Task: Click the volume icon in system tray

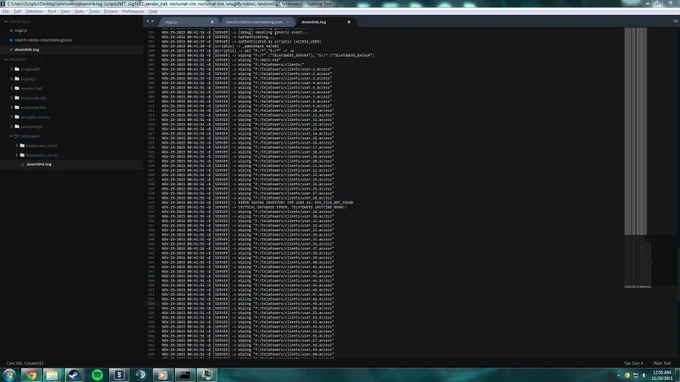Action: pos(644,375)
